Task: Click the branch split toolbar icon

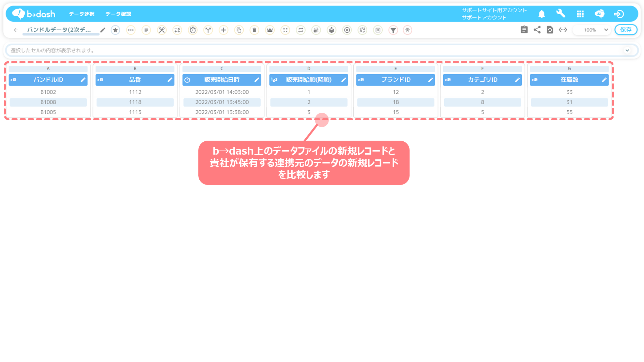Action: click(x=208, y=30)
